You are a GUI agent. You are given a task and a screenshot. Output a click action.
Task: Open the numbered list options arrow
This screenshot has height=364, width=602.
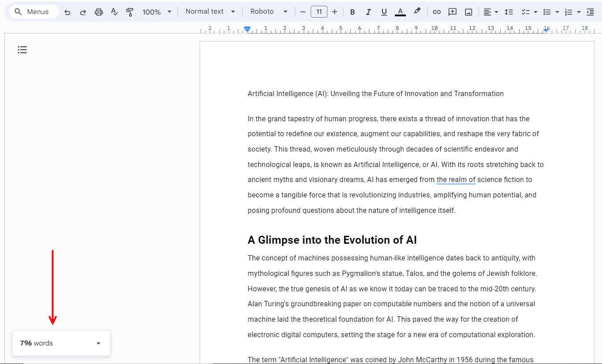click(579, 12)
